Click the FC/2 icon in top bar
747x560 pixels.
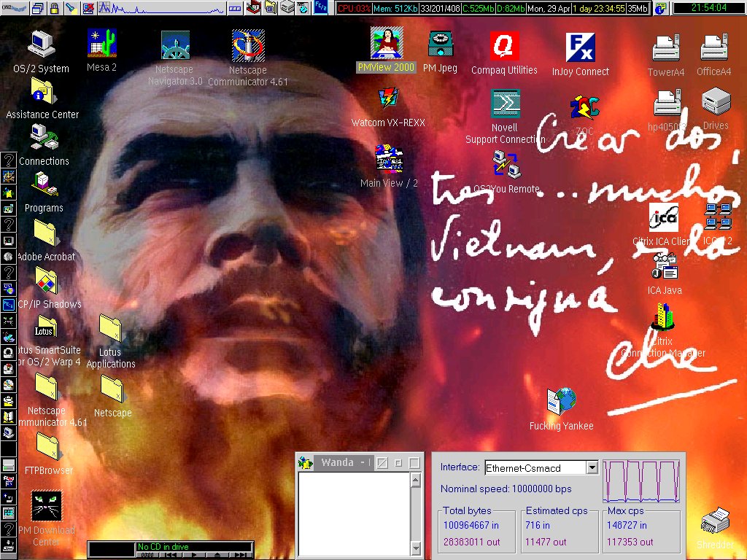pos(321,7)
